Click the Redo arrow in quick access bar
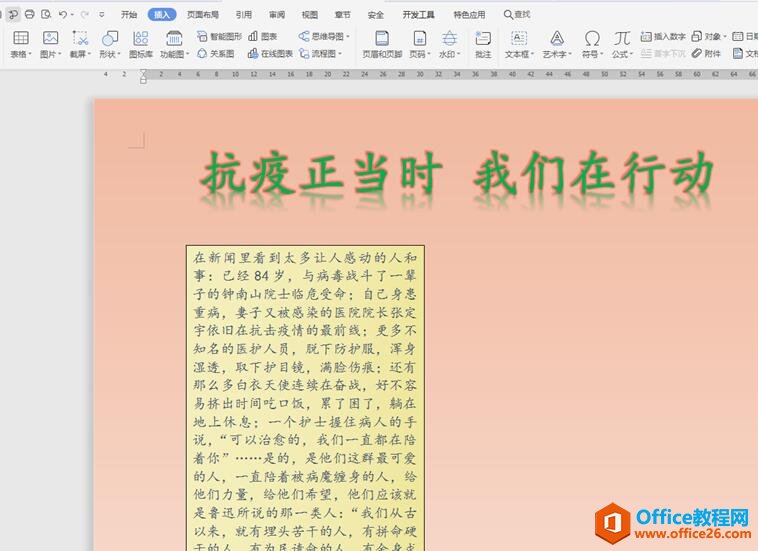Viewport: 758px width, 551px height. (85, 14)
